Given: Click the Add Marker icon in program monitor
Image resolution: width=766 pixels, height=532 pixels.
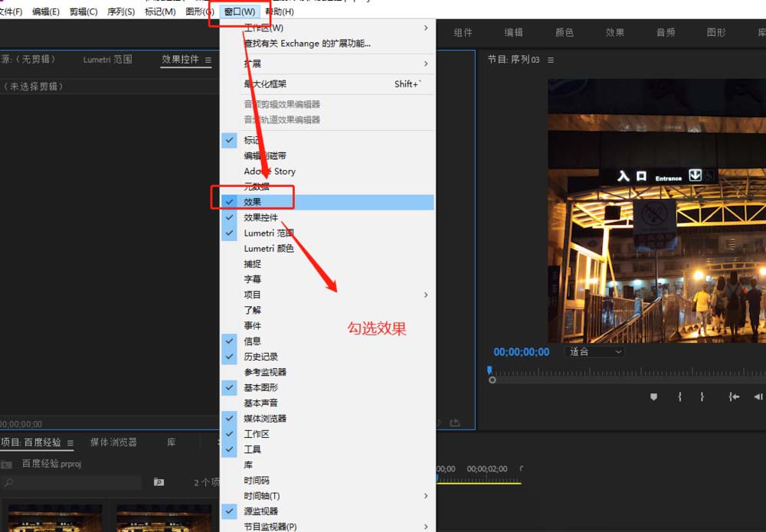Looking at the screenshot, I should [x=654, y=397].
